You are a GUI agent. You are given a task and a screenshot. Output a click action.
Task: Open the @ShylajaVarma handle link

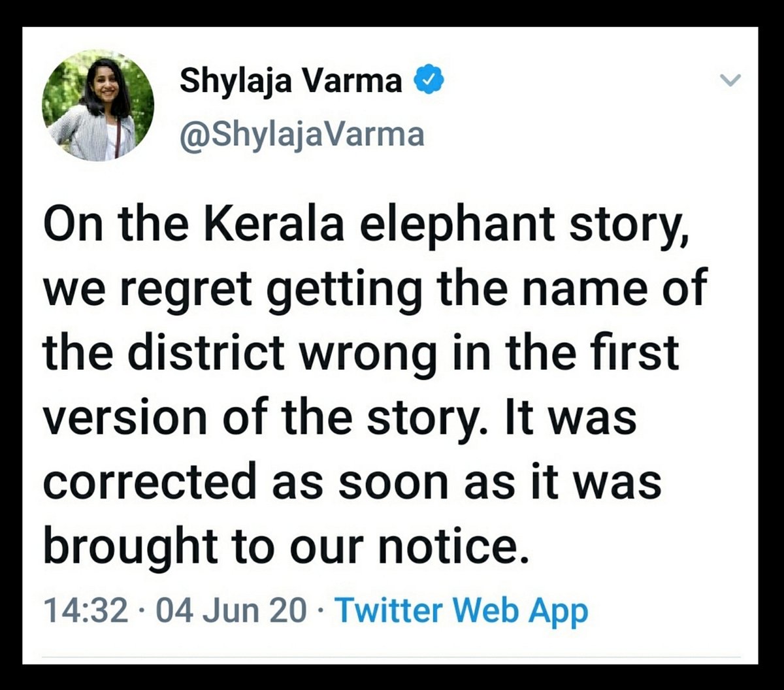click(301, 134)
